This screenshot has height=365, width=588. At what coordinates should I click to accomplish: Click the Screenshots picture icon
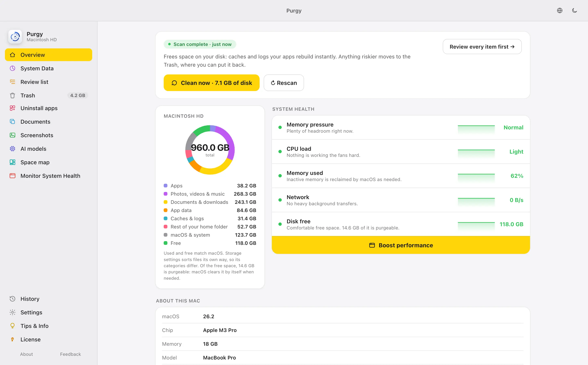point(12,135)
